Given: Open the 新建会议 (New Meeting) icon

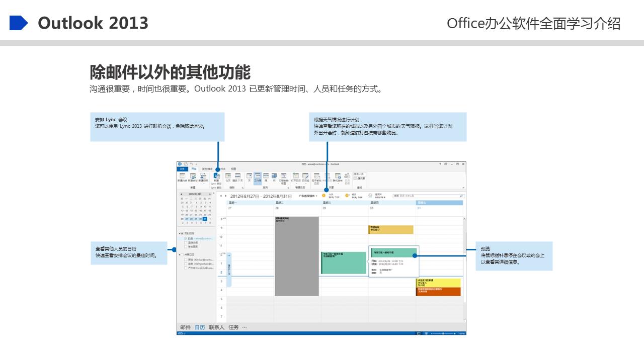Looking at the screenshot, I should click(x=193, y=176).
